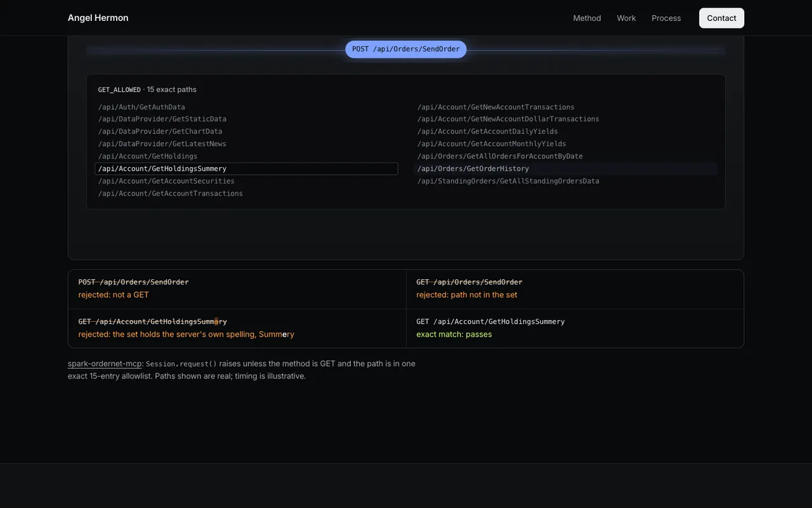Click /api/Account/GetNewAccountDollarTransactions path
The image size is (812, 508).
click(507, 119)
